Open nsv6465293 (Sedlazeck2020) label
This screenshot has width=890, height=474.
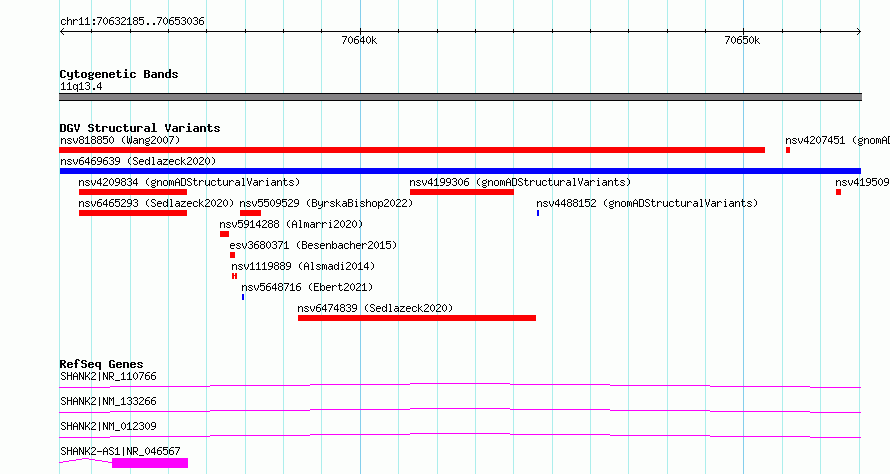click(156, 203)
